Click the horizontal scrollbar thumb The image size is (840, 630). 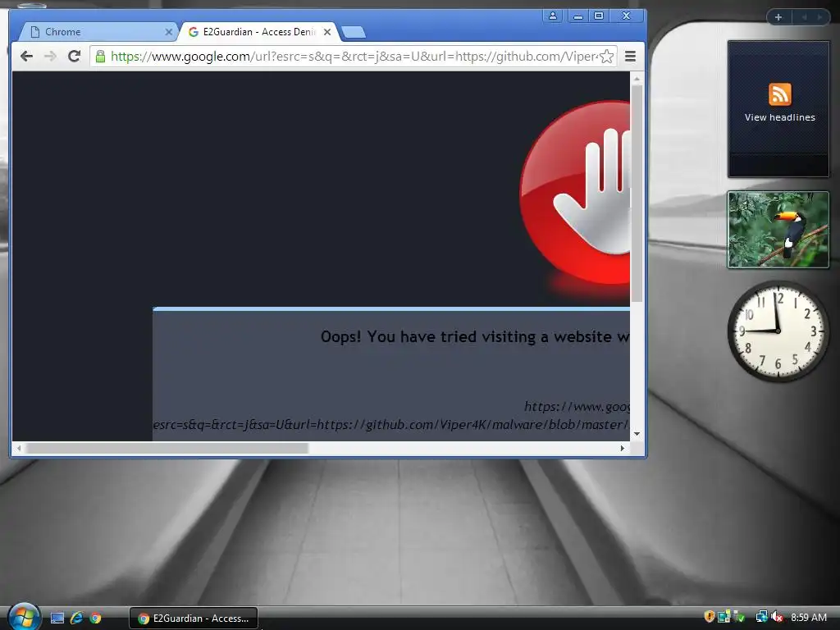[x=167, y=449]
